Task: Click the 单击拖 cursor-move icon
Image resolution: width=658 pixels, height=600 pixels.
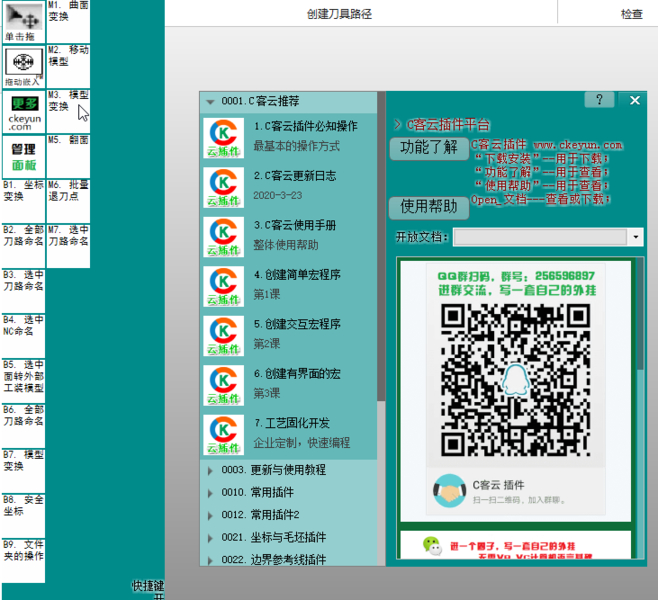Action: click(x=24, y=21)
